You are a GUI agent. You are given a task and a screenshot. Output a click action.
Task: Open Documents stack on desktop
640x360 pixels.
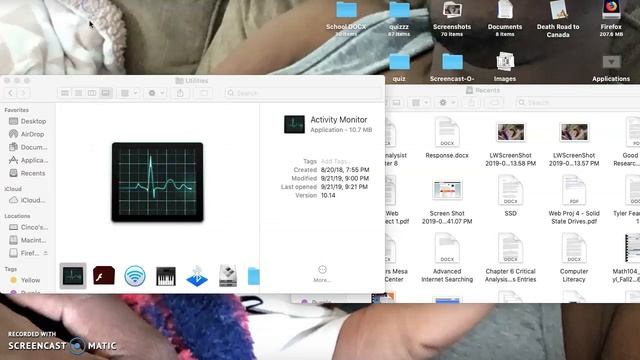coord(505,18)
